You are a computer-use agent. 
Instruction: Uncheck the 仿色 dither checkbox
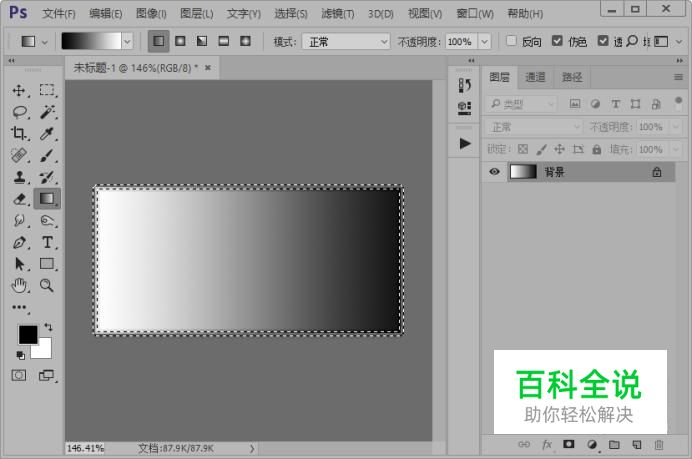557,41
